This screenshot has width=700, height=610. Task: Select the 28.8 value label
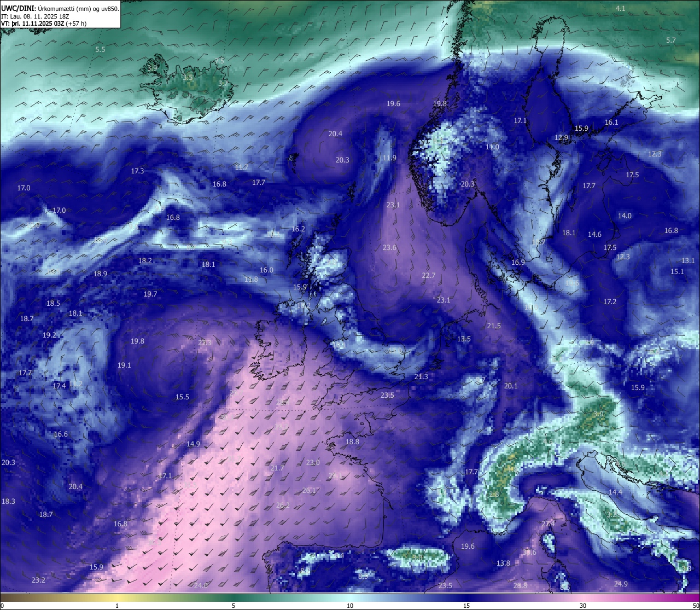point(520,586)
